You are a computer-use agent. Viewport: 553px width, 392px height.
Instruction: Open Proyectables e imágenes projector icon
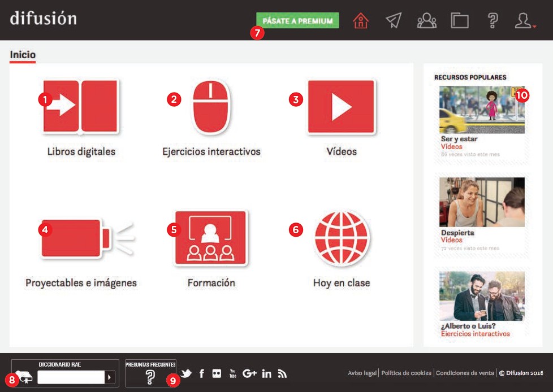point(87,238)
